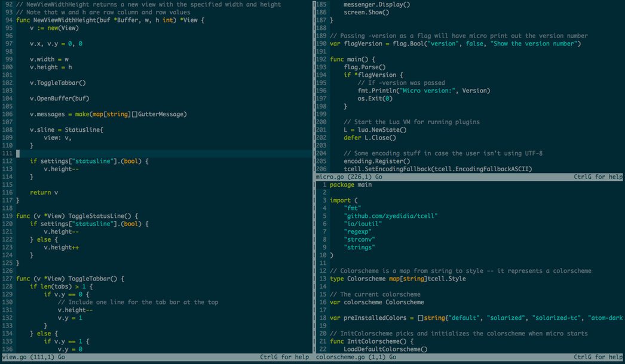This screenshot has height=364, width=625.
Task: Click the line "L := lua.NewState()"
Action: [x=375, y=130]
